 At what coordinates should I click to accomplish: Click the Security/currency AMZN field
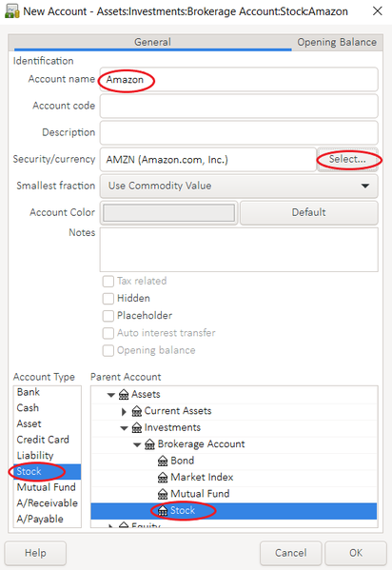[208, 159]
